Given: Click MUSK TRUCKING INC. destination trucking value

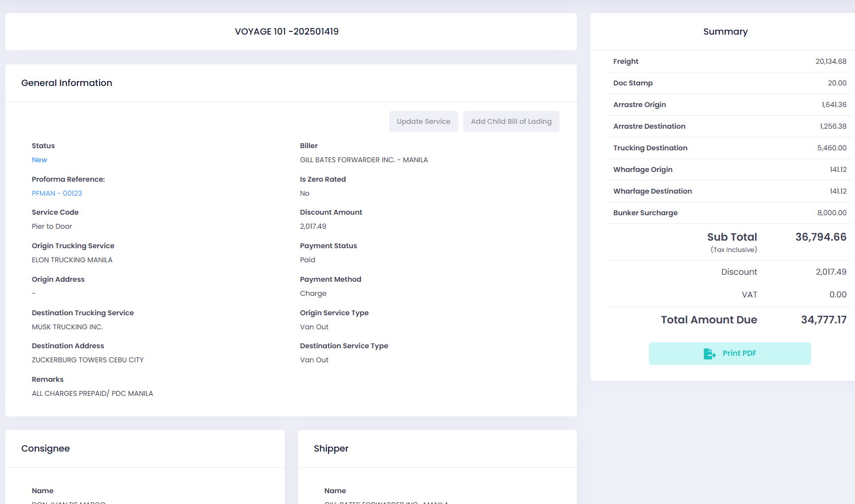Looking at the screenshot, I should click(68, 327).
